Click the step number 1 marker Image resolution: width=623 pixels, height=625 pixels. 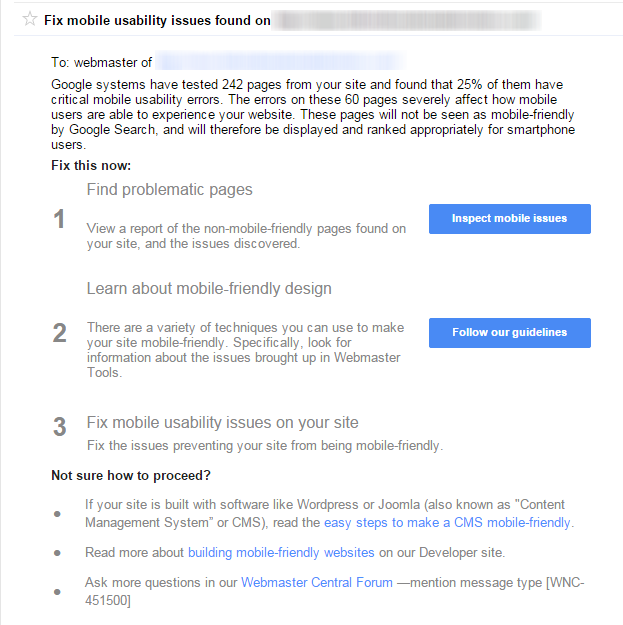click(60, 219)
